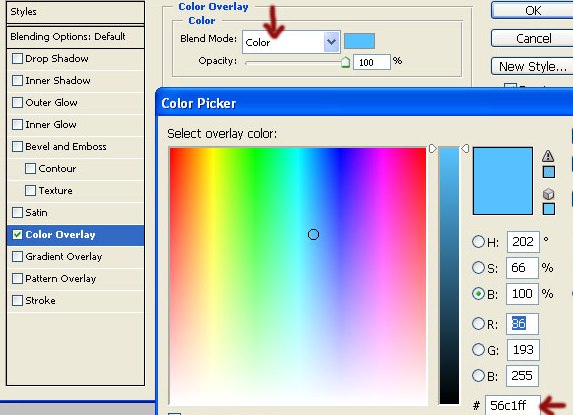573x415 pixels.
Task: Select the B (brightness) radio button
Action: pos(478,294)
